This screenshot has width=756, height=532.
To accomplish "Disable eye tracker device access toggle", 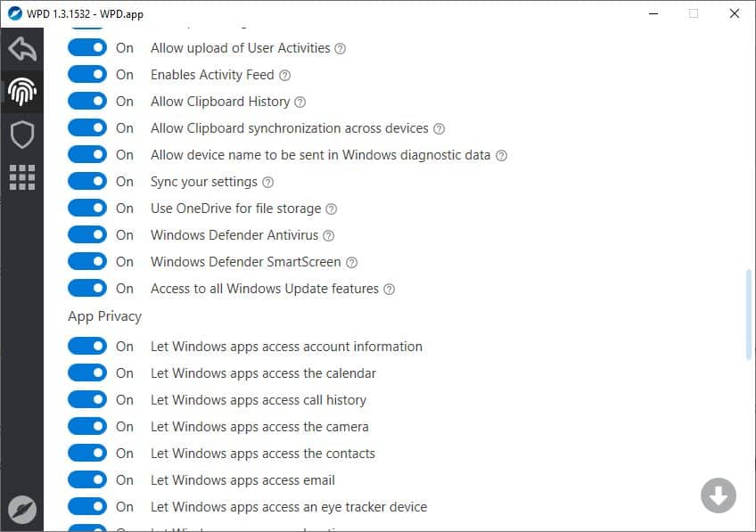I will pyautogui.click(x=86, y=507).
